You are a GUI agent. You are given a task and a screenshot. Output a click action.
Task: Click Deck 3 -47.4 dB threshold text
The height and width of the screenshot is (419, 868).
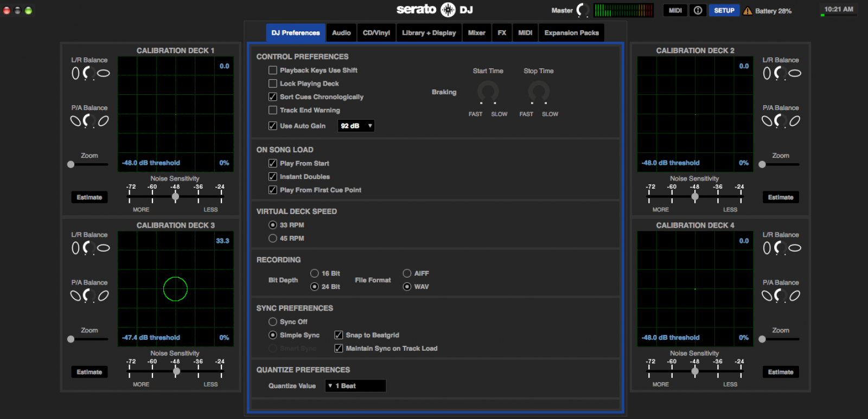[151, 337]
